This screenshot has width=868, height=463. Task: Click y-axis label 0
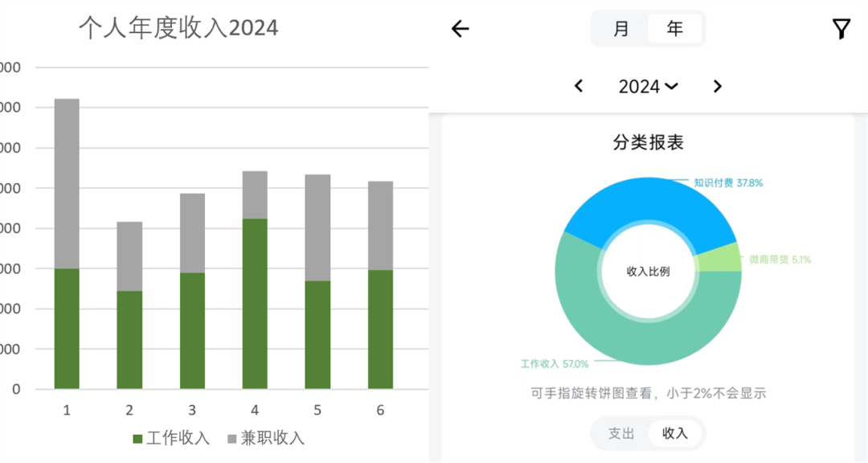(17, 389)
